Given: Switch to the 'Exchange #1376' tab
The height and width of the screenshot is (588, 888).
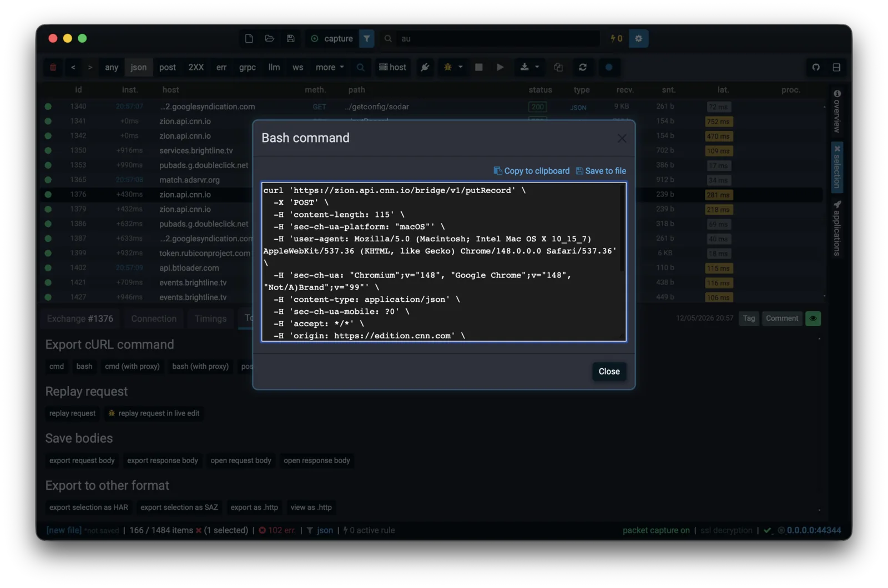Looking at the screenshot, I should coord(80,318).
